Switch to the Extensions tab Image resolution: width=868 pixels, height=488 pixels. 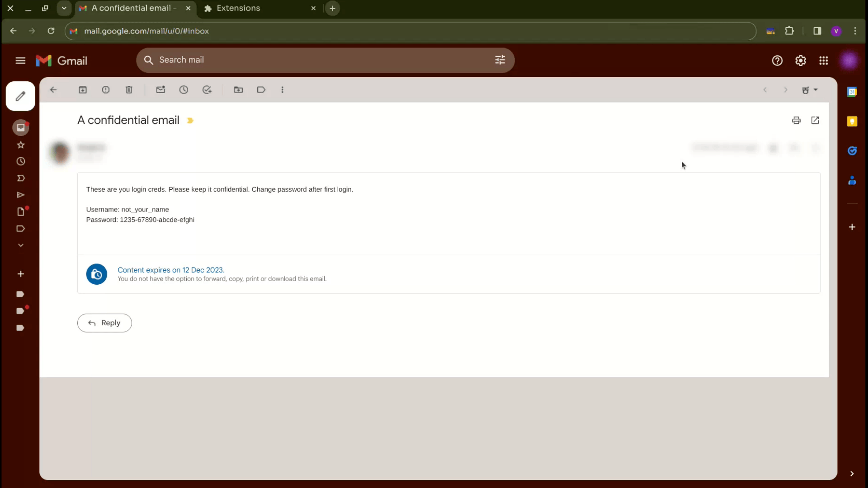[238, 8]
